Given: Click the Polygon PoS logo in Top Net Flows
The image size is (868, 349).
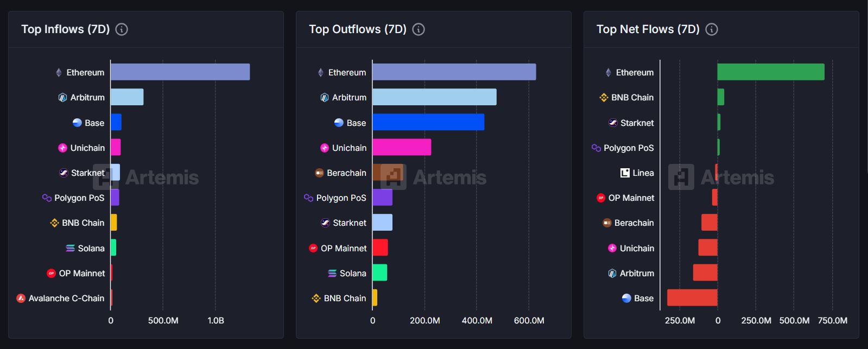Looking at the screenshot, I should 596,148.
